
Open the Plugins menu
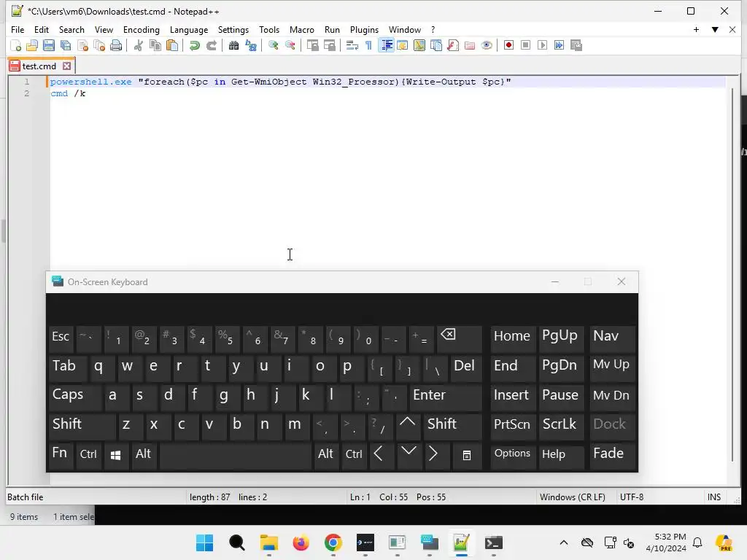coord(364,29)
